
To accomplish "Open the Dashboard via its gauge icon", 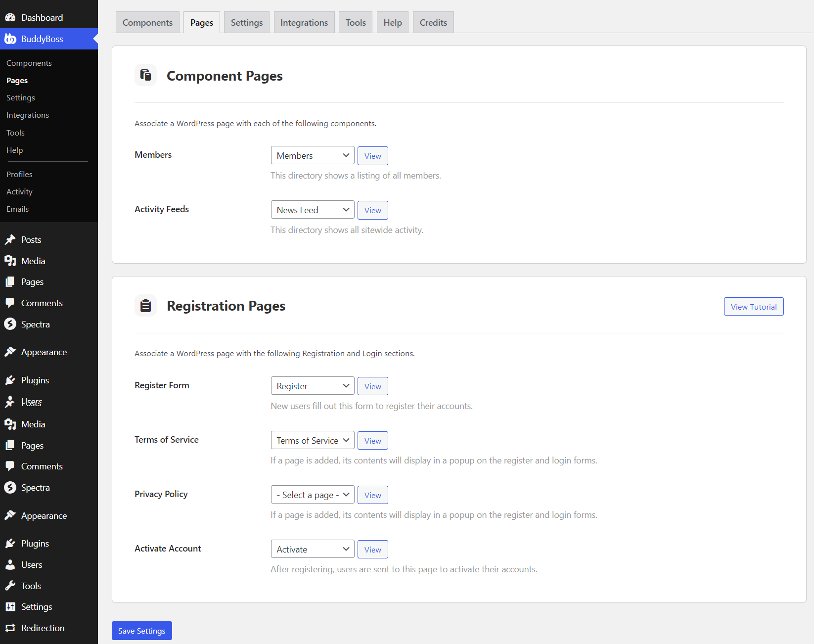I will (x=10, y=17).
